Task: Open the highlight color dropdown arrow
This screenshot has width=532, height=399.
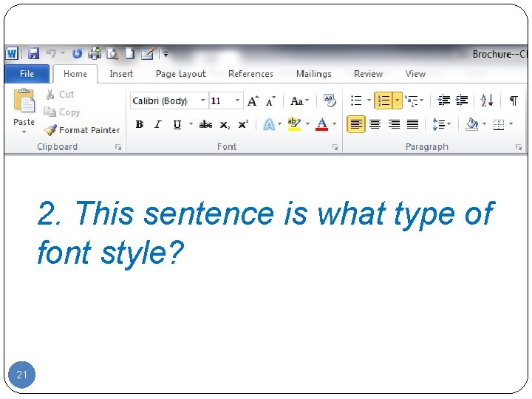Action: pos(307,124)
